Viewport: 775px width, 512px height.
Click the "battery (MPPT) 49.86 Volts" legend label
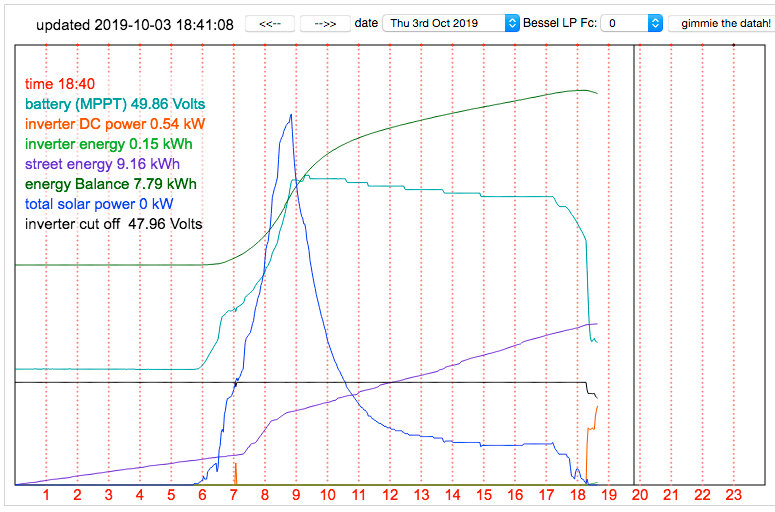tap(116, 104)
